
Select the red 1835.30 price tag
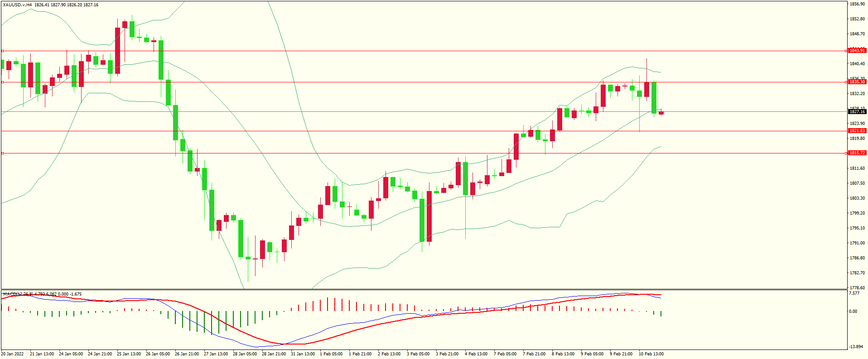tap(857, 82)
